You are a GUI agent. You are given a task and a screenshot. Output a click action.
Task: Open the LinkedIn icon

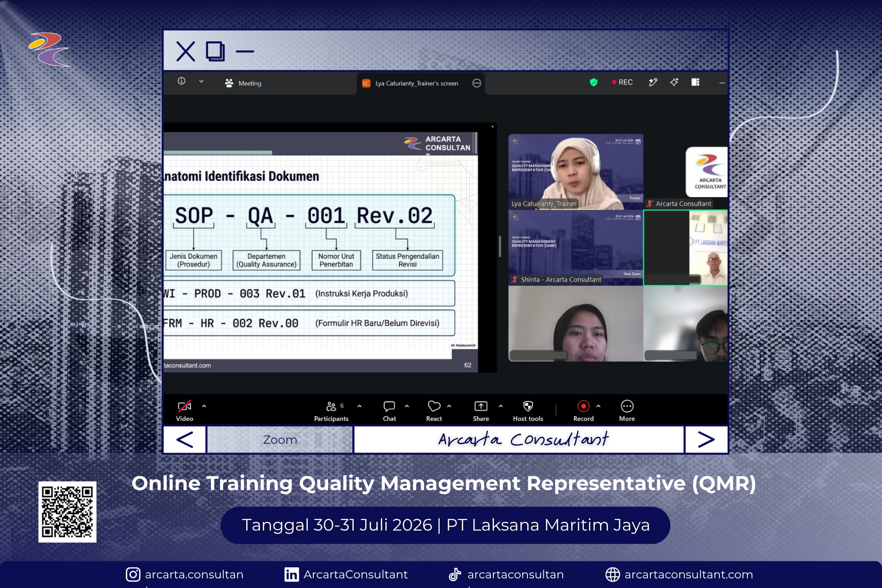292,574
